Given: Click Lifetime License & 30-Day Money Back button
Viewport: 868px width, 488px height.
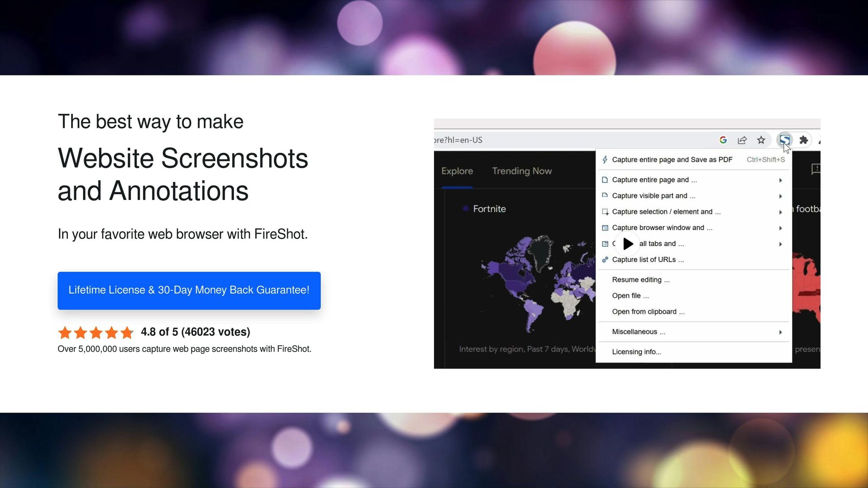Looking at the screenshot, I should (189, 291).
